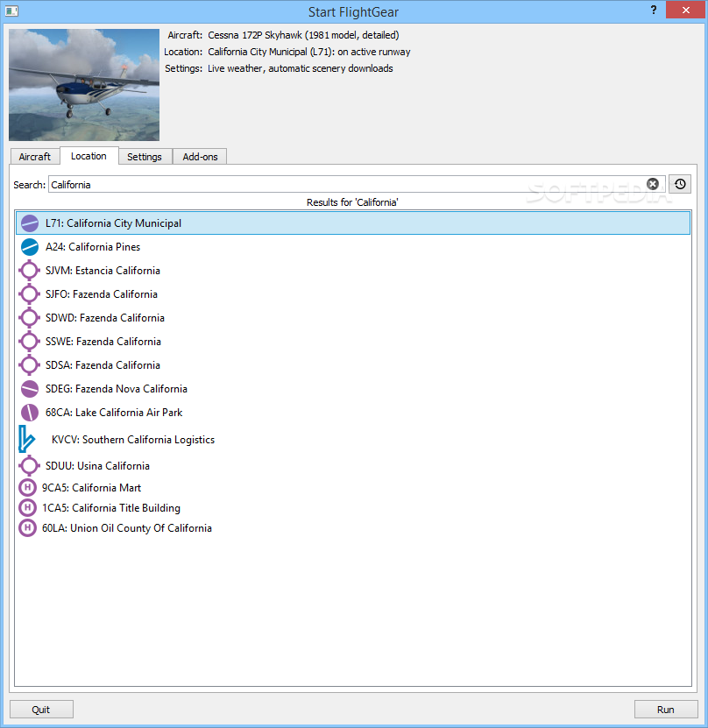
Task: Select the 'A24: California Pines' result
Action: point(353,247)
